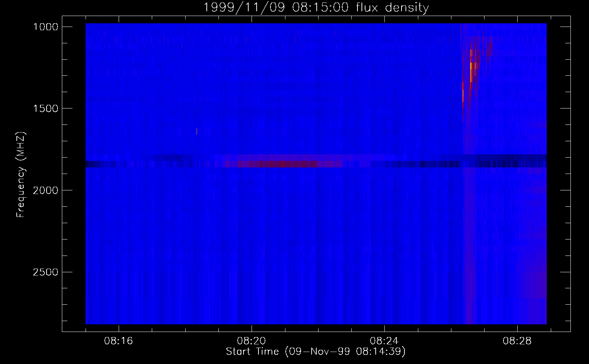Click the small orange spike near 08:18
This screenshot has height=364, width=589.
(197, 131)
